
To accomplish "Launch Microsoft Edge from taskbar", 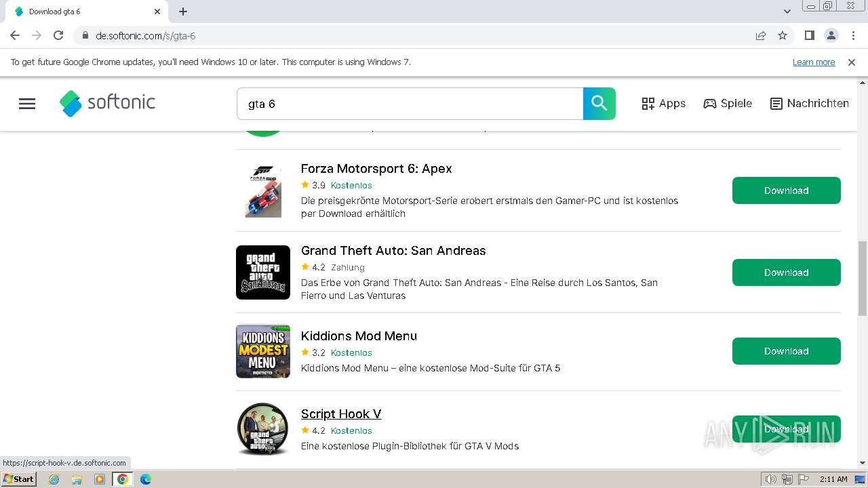I will tap(146, 479).
